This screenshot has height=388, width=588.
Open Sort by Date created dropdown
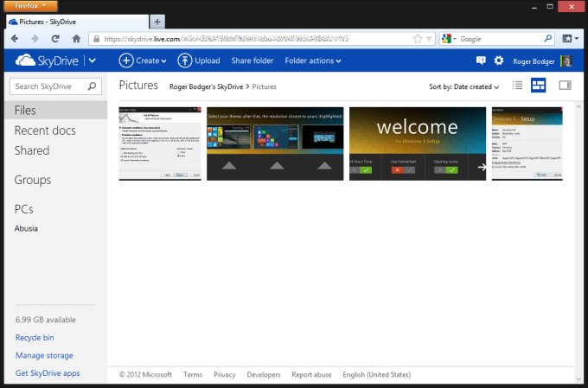464,86
